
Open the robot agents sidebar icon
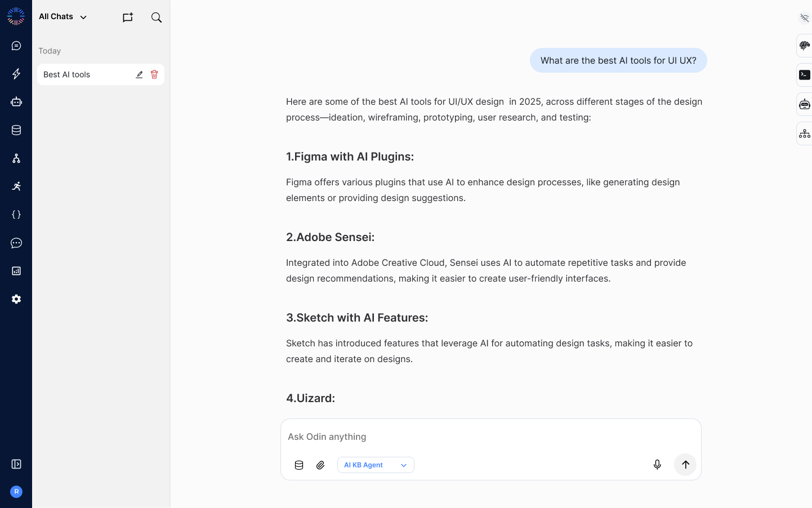point(16,102)
